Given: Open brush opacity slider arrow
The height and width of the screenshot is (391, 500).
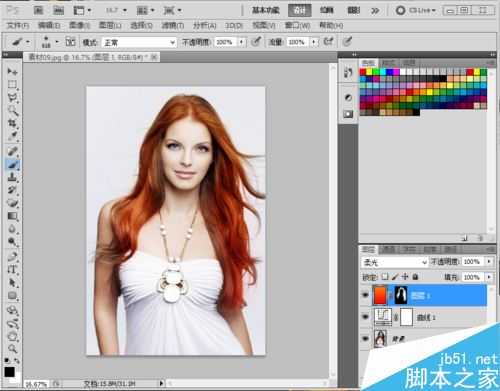Looking at the screenshot, I should coord(241,42).
